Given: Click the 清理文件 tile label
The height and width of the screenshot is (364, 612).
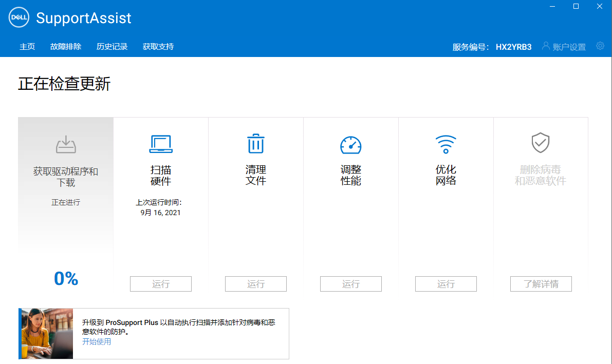Looking at the screenshot, I should click(256, 175).
